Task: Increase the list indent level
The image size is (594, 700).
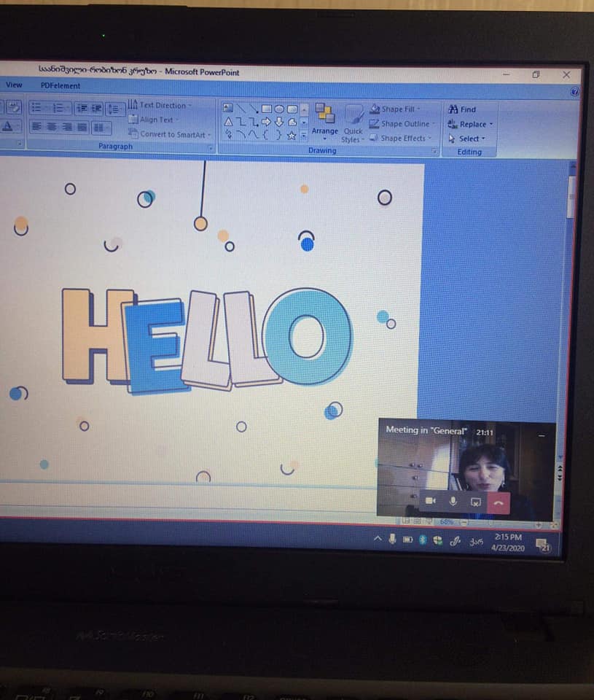Action: (x=96, y=109)
